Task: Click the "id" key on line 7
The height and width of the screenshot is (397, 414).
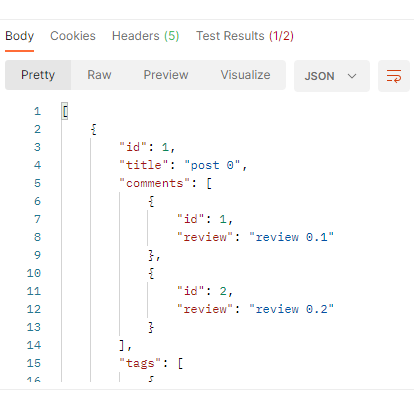Action: [x=191, y=219]
